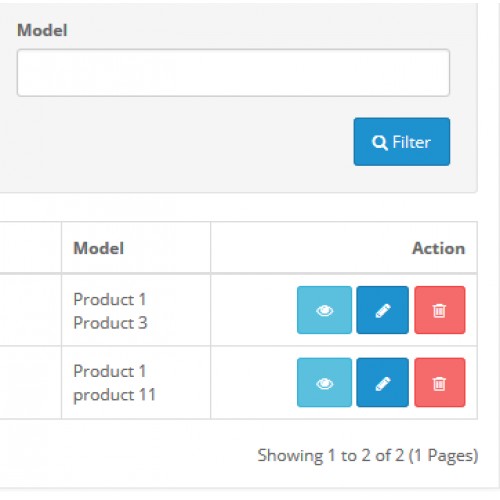Image resolution: width=500 pixels, height=500 pixels.
Task: Click the Model label above the input
Action: (42, 30)
